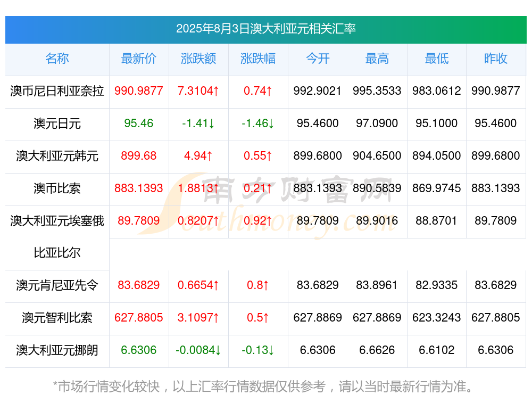Click the red latest price 83.6829

pos(139,285)
